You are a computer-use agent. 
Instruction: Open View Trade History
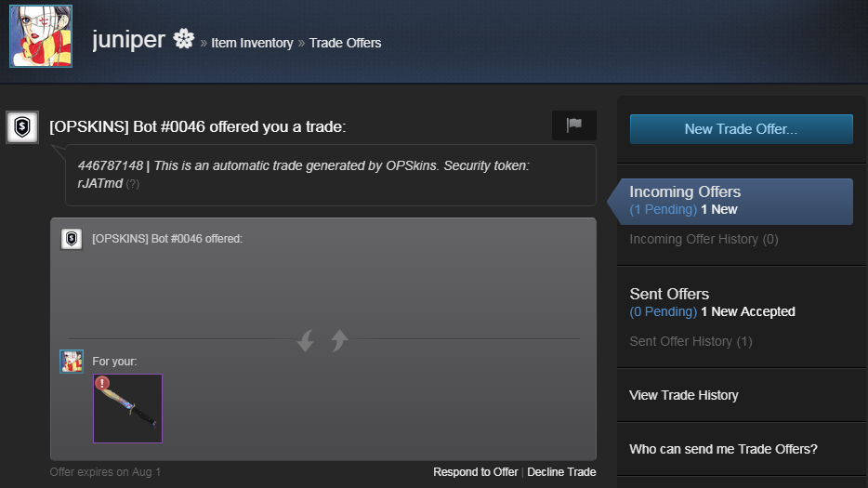[x=683, y=395]
